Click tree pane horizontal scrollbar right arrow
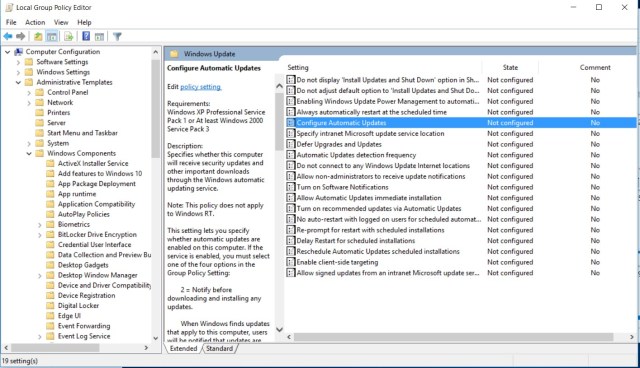The image size is (640, 368). [x=146, y=348]
